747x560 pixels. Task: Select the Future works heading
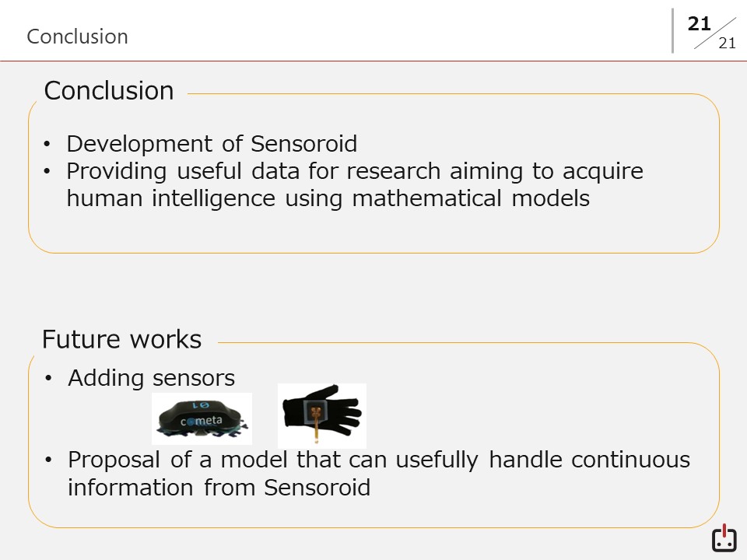pyautogui.click(x=121, y=340)
